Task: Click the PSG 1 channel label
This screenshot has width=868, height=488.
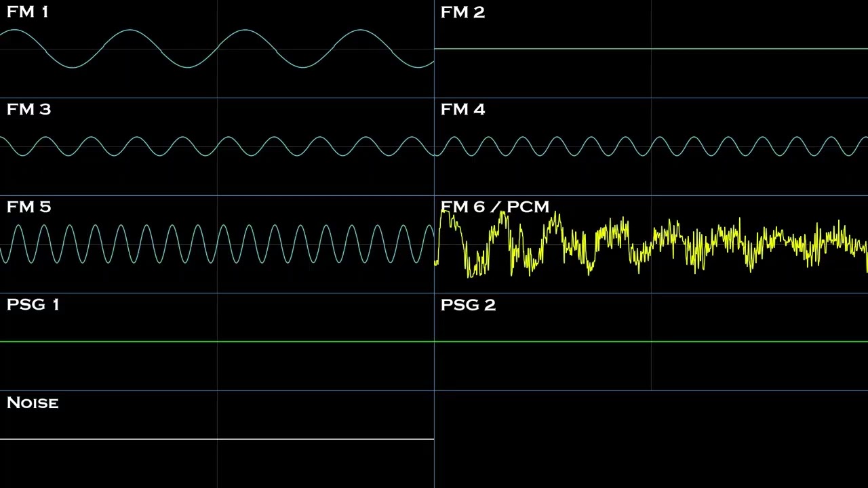Action: click(33, 305)
